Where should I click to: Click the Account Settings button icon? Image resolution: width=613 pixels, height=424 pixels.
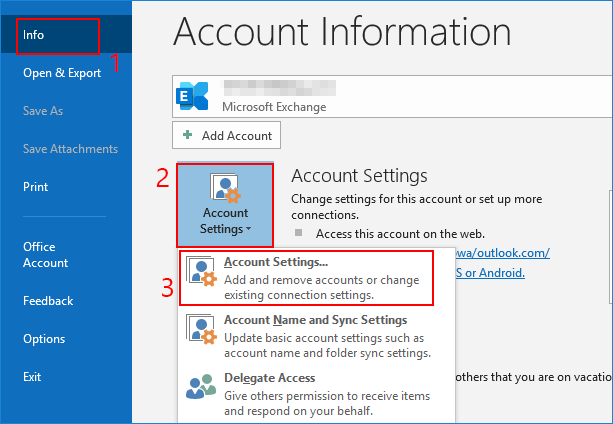point(225,188)
